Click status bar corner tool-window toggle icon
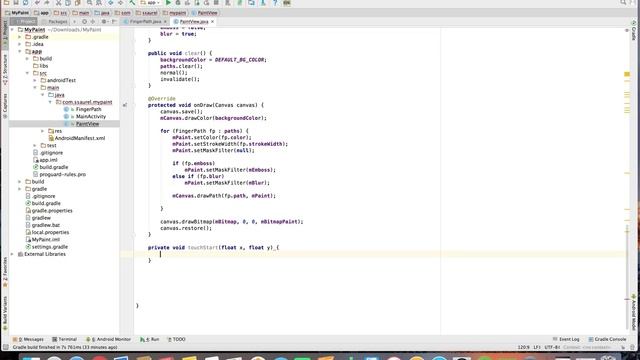This screenshot has width=640, height=360. 5,347
